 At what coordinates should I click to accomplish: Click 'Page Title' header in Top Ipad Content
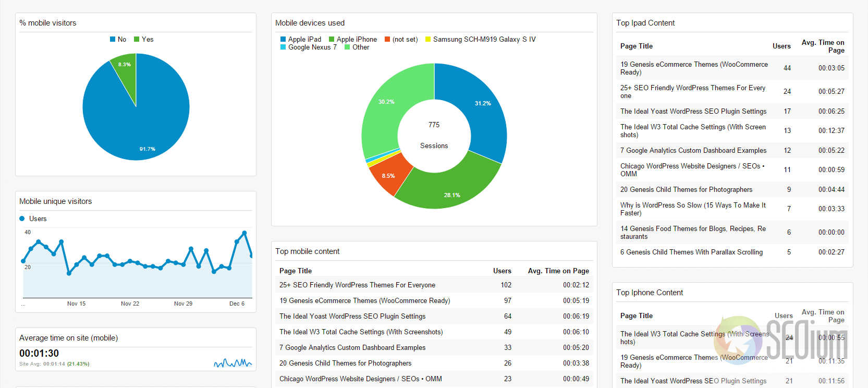[x=636, y=46]
